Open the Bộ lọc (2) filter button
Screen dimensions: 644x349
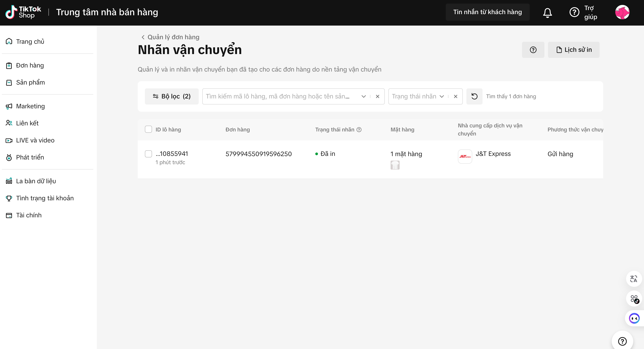(x=172, y=96)
